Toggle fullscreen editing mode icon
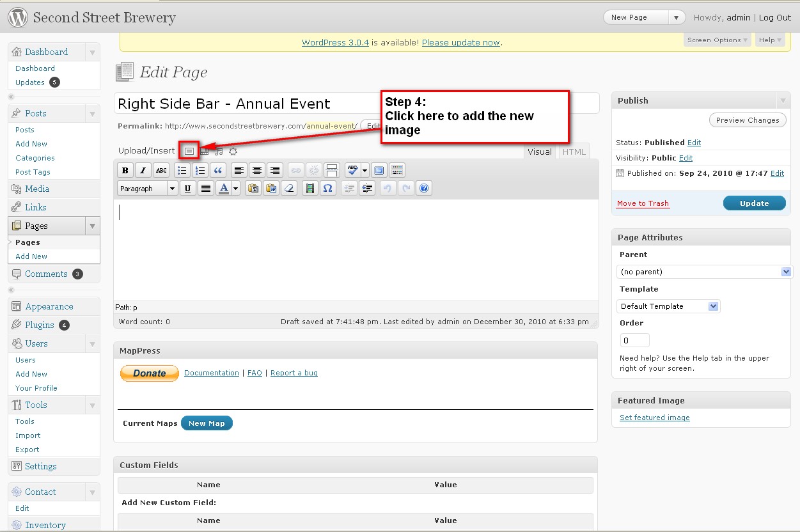The height and width of the screenshot is (532, 800). pyautogui.click(x=379, y=170)
